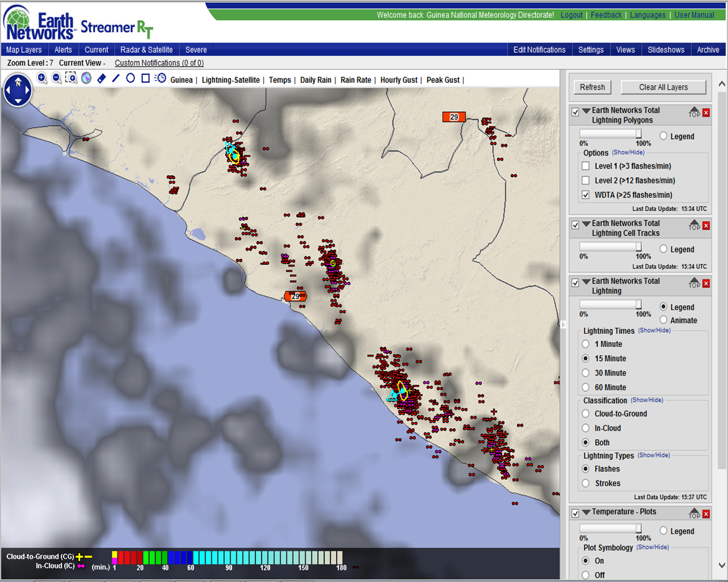Uncheck Total Lightning Polygons layer checkbox

[x=575, y=112]
